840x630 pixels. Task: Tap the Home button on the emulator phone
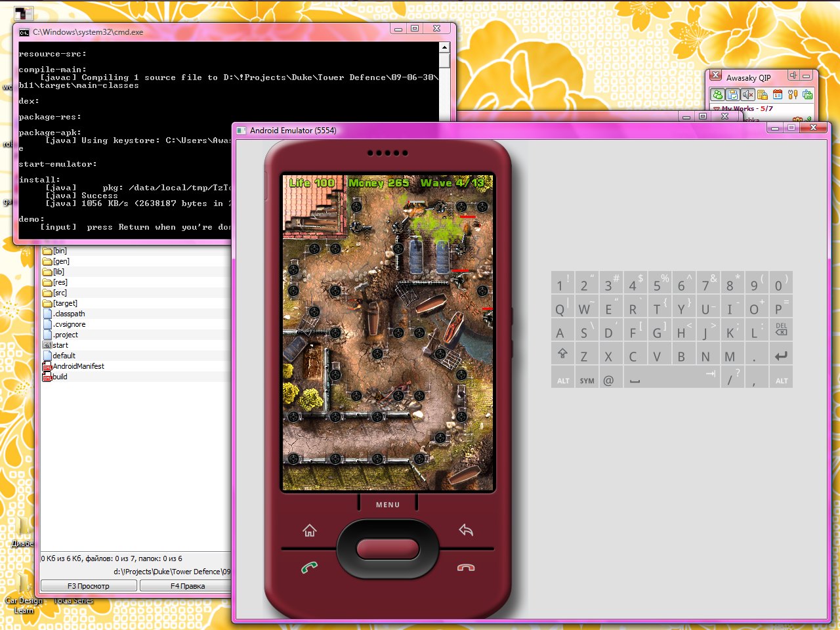[310, 530]
